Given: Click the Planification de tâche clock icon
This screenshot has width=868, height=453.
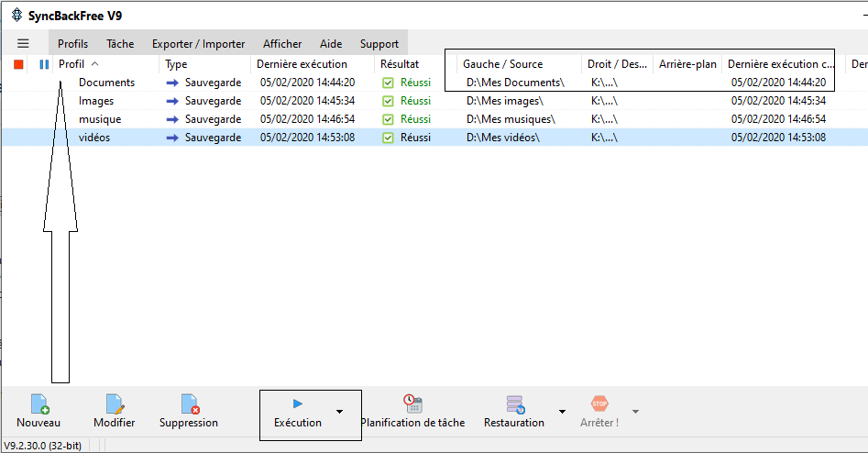Looking at the screenshot, I should pos(413,403).
